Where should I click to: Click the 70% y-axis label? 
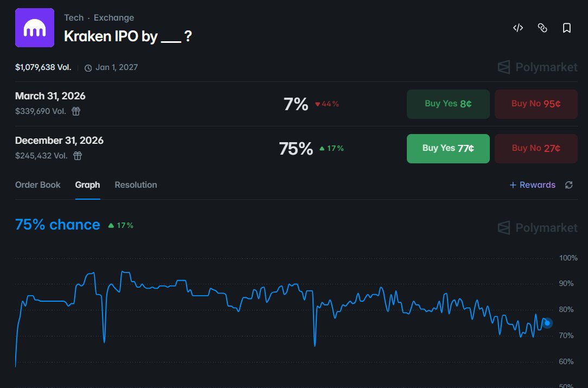[x=566, y=335]
